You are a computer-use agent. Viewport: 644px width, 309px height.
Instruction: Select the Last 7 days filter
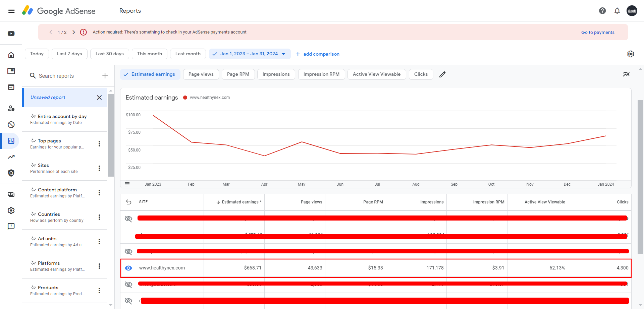pos(69,54)
